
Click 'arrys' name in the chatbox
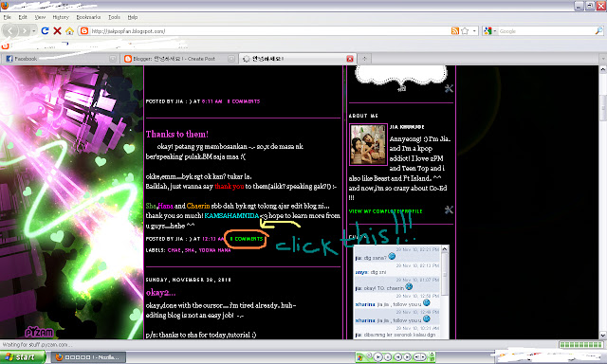tap(362, 272)
